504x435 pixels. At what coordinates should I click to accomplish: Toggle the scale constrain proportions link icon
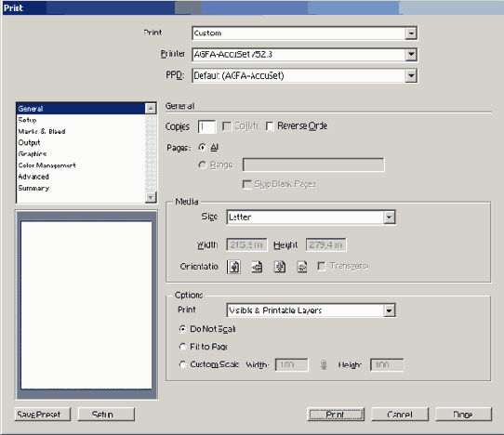(324, 364)
